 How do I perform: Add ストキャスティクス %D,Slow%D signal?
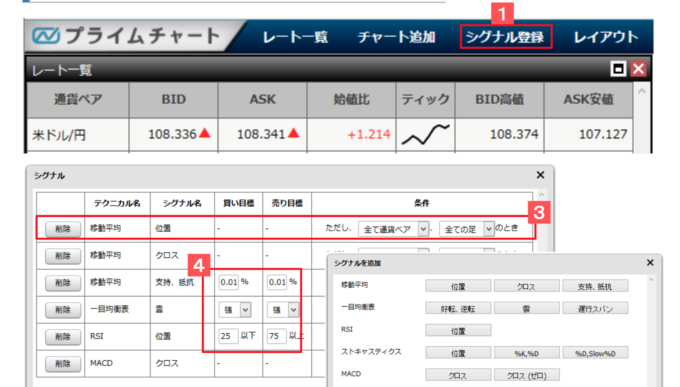[x=595, y=353]
